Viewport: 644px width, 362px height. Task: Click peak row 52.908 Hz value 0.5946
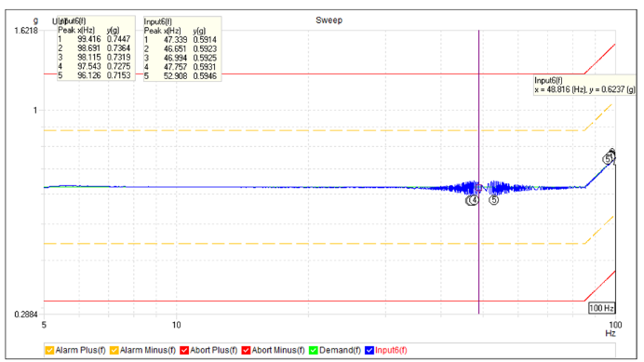[x=205, y=76]
